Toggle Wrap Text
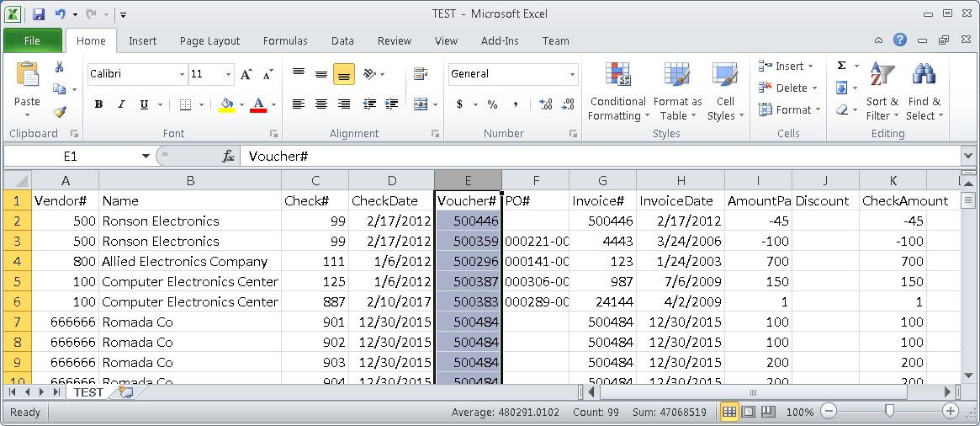This screenshot has width=980, height=426. point(421,74)
